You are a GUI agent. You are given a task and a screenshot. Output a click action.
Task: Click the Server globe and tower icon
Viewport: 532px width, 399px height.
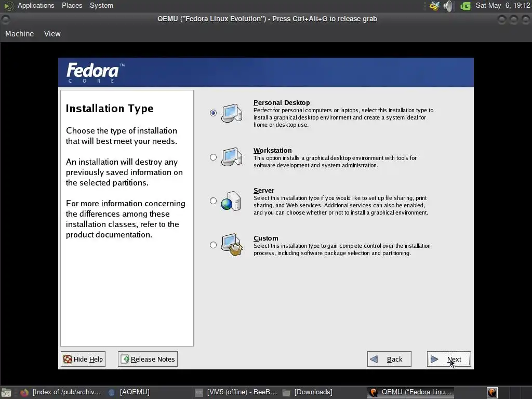click(x=231, y=201)
